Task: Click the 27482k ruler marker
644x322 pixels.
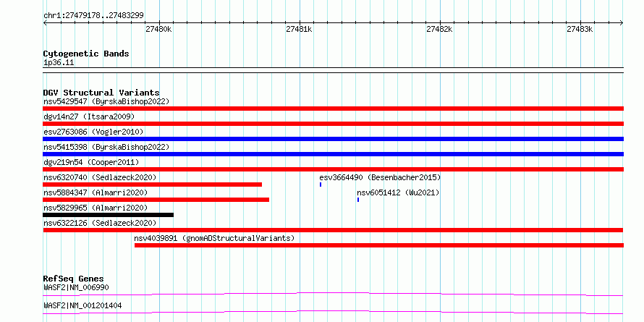Action: tap(440, 29)
